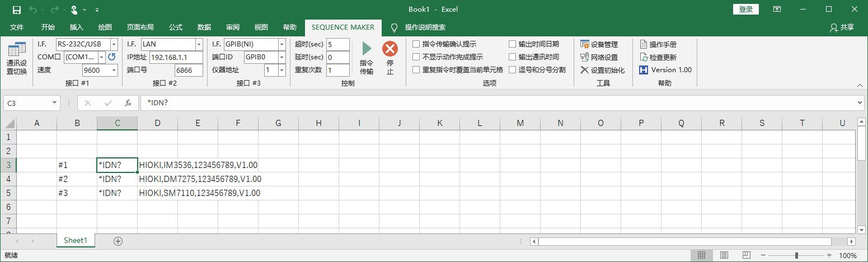Image resolution: width=868 pixels, height=262 pixels.
Task: Click the horizontal scrollbar right arrow
Action: coord(852,242)
